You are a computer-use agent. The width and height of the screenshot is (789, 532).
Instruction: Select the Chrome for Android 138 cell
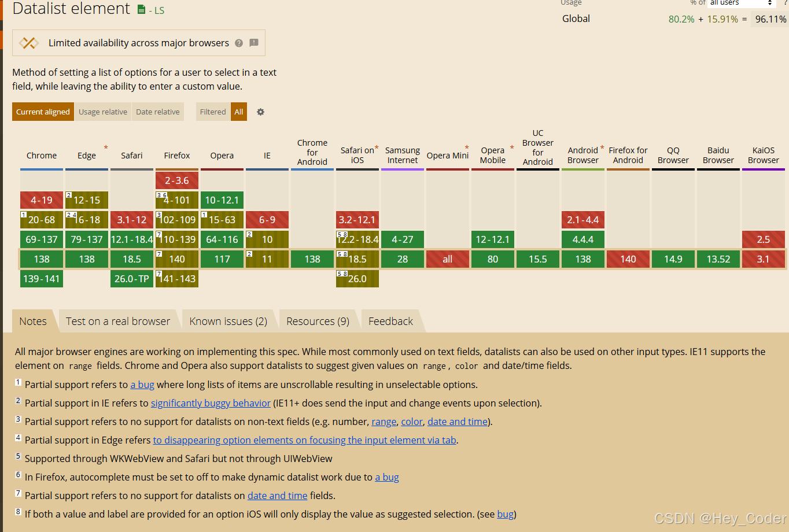[x=312, y=259]
